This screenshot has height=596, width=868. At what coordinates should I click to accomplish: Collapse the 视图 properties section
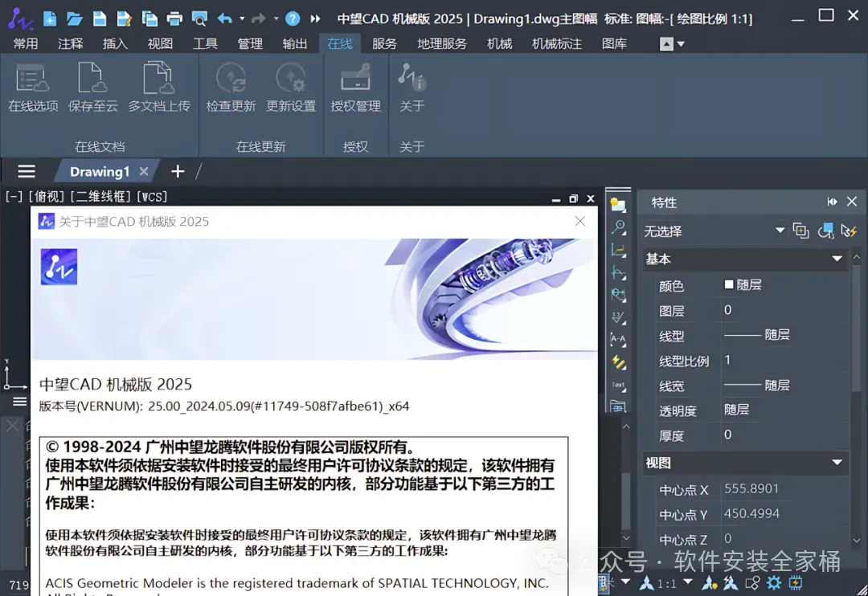pyautogui.click(x=837, y=463)
